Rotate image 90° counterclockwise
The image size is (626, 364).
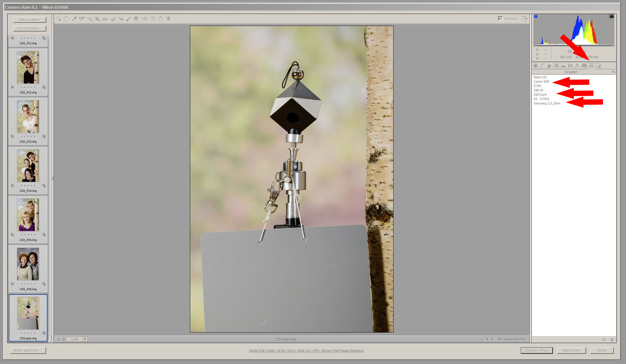tap(153, 19)
